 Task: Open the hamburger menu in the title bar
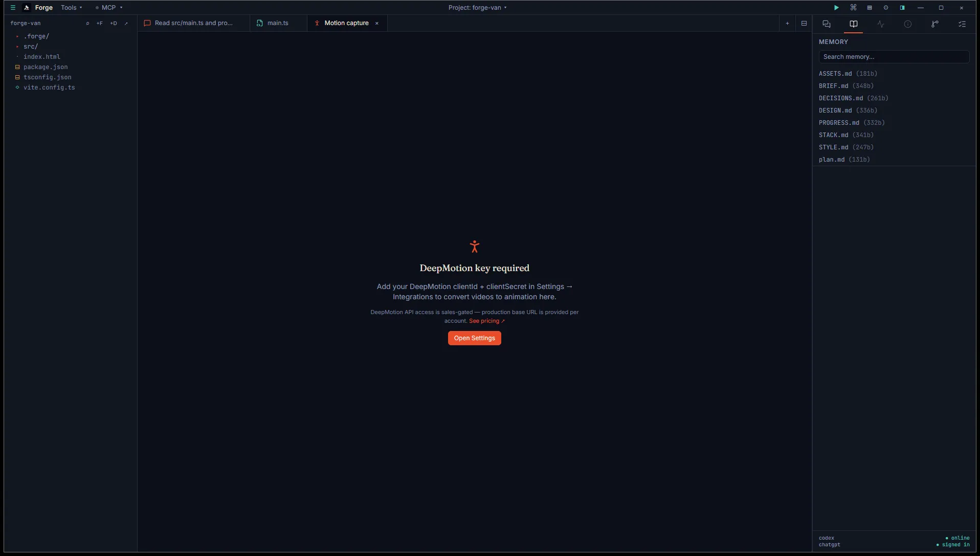click(13, 8)
